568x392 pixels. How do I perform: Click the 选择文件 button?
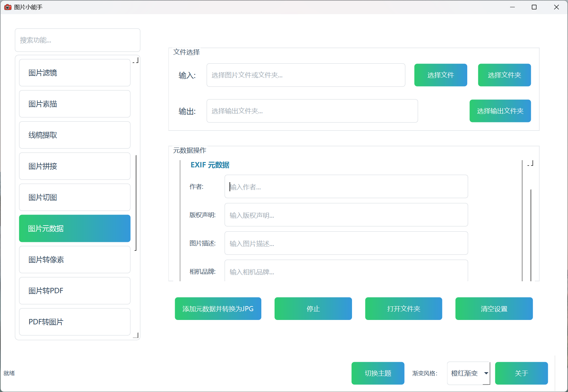440,75
